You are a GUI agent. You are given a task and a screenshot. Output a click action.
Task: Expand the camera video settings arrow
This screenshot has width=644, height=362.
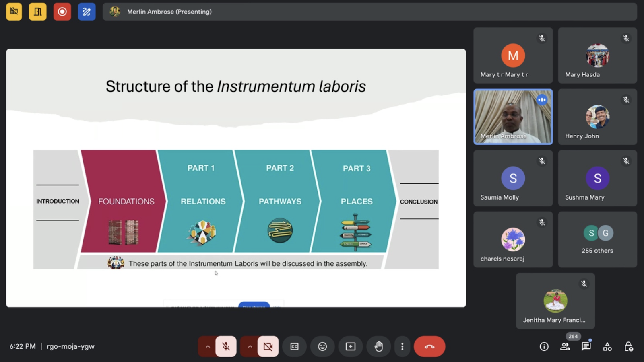(x=250, y=346)
